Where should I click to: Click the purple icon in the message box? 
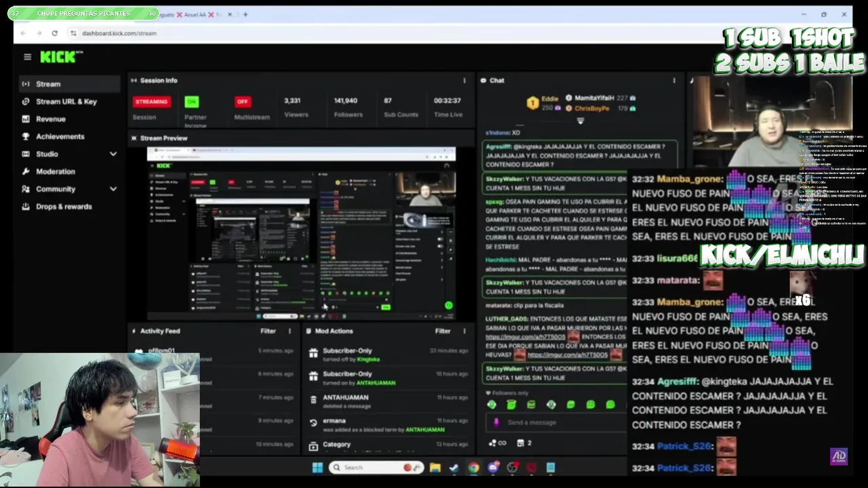496,422
